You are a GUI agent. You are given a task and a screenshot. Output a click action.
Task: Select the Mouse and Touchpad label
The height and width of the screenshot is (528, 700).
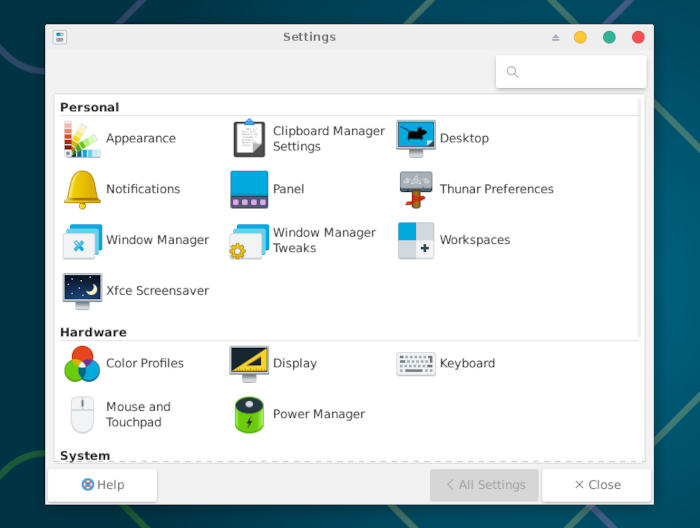(138, 415)
